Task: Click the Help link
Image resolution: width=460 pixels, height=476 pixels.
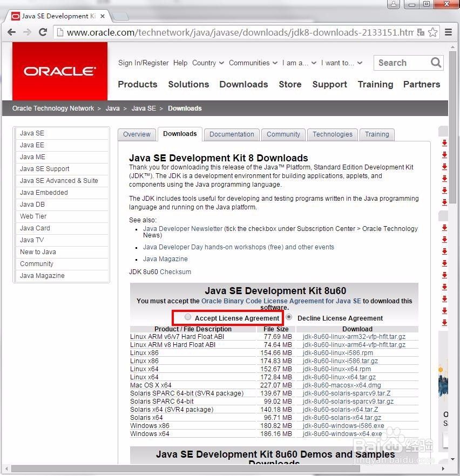Action: (x=180, y=63)
